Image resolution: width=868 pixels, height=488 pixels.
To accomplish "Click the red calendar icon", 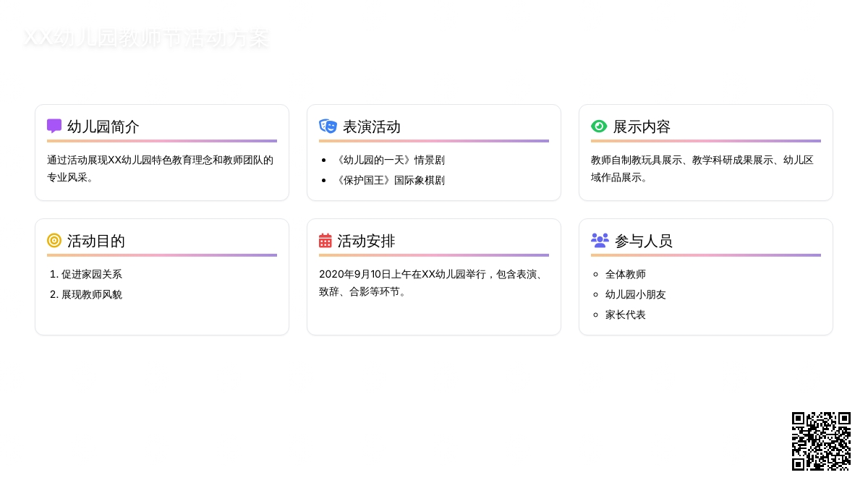I will (x=325, y=241).
